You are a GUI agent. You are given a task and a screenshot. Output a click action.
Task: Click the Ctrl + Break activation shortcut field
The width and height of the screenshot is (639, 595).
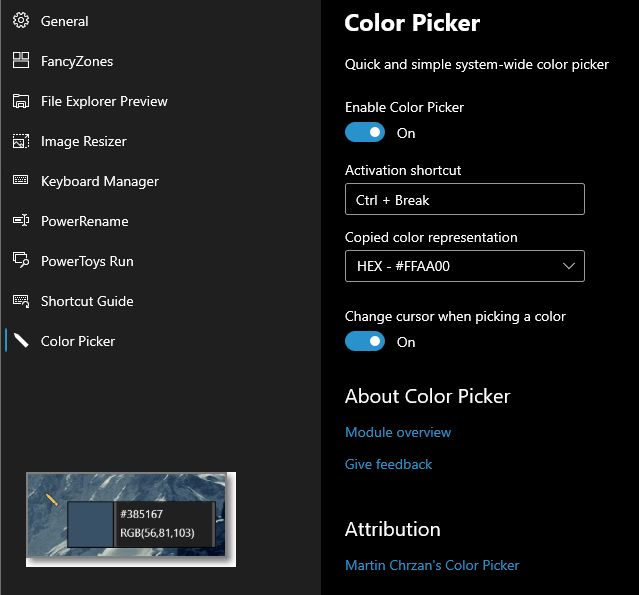click(465, 199)
